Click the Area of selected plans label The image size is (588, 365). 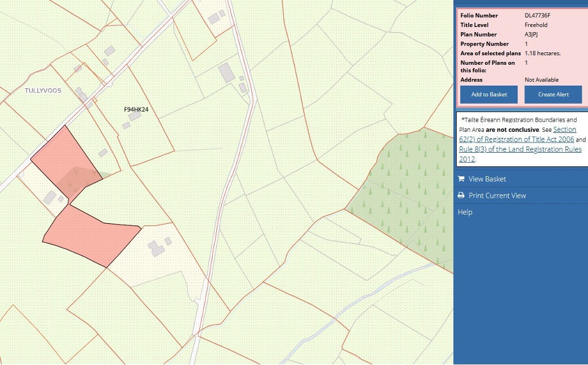[x=491, y=54]
